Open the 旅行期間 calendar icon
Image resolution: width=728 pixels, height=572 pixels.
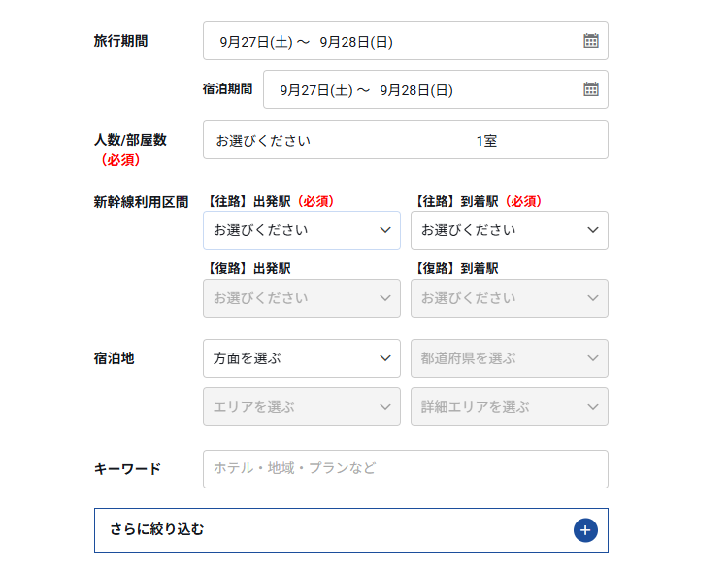pos(591,41)
